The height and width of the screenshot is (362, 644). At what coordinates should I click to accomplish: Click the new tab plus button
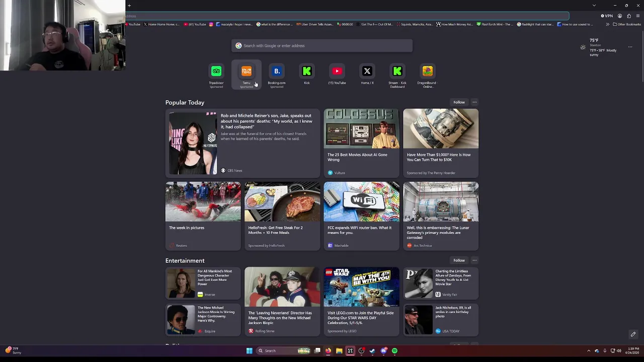(129, 6)
